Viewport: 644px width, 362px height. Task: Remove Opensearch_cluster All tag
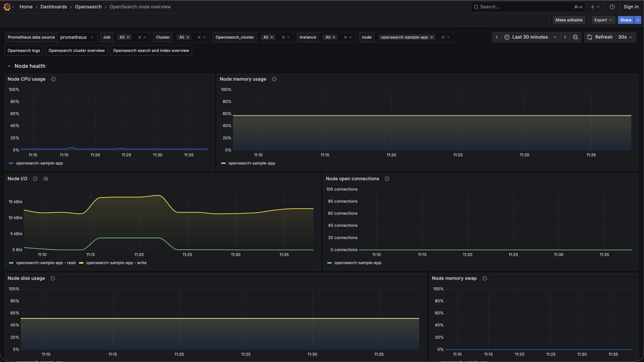271,37
